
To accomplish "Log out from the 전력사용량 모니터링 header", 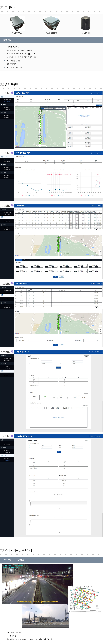I will [99, 153].
